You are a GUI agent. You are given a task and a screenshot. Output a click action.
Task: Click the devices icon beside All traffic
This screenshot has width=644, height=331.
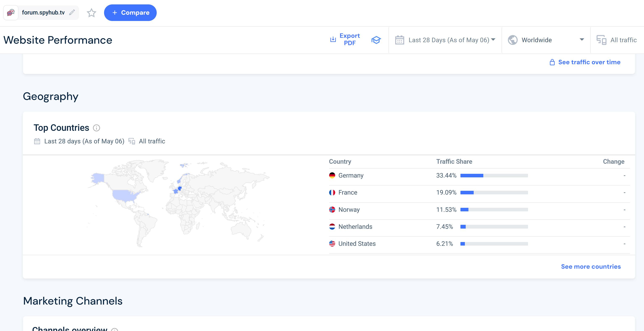601,40
